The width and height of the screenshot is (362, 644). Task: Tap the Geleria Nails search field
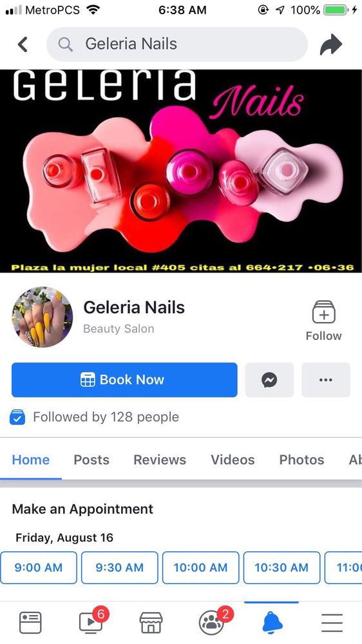177,44
